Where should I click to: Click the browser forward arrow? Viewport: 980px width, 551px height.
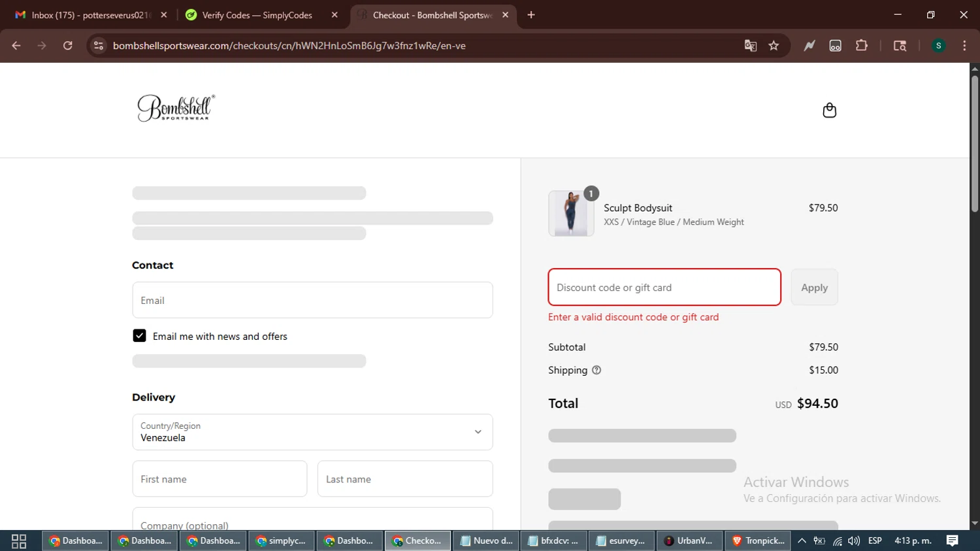click(x=42, y=46)
